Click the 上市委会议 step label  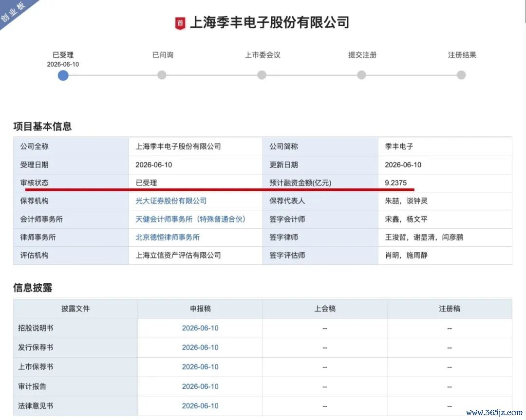pyautogui.click(x=263, y=55)
